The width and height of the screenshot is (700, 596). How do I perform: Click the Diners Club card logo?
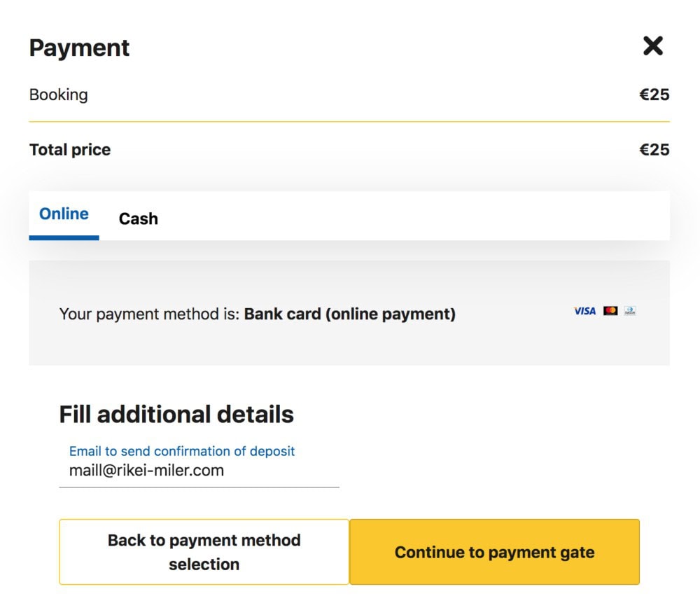coord(630,310)
